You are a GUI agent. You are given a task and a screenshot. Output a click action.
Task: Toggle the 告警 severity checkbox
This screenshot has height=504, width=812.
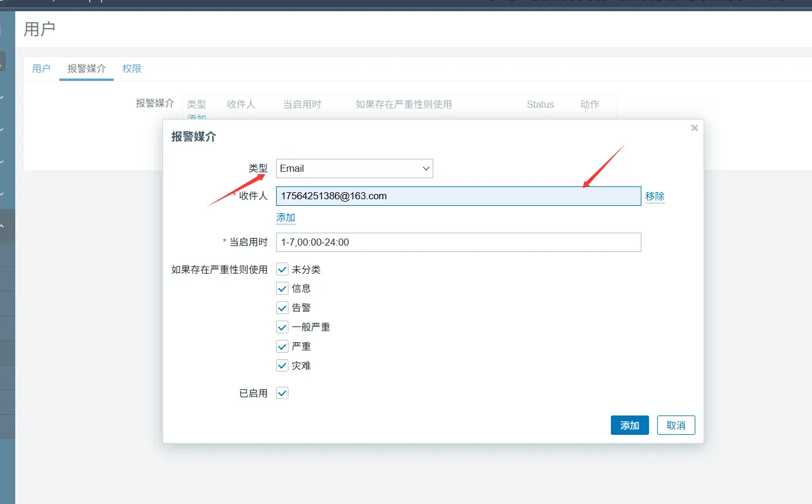283,308
